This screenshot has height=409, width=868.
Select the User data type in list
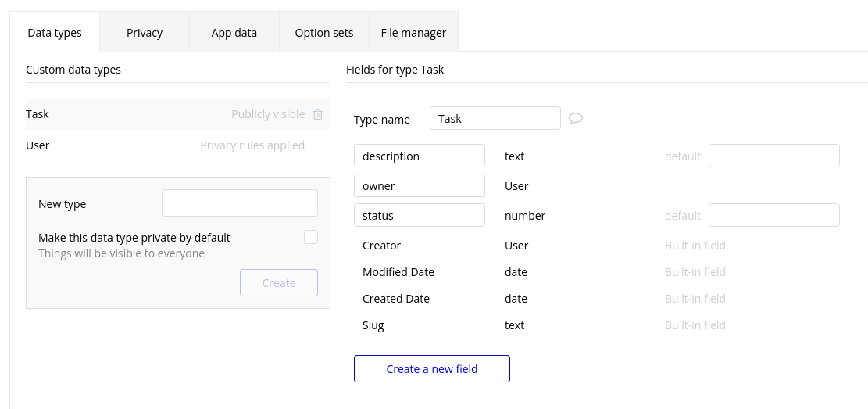[x=38, y=145]
